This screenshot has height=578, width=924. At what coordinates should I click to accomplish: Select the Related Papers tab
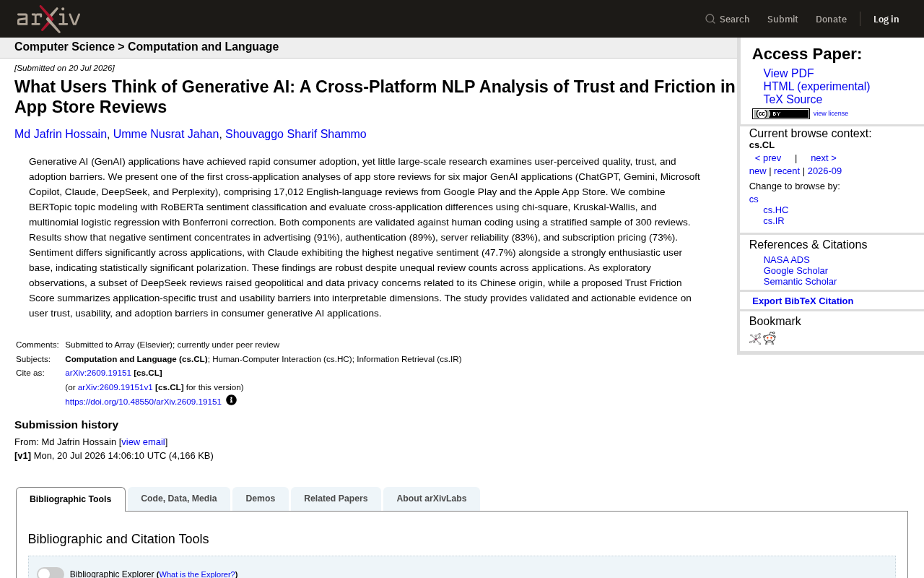pyautogui.click(x=336, y=499)
